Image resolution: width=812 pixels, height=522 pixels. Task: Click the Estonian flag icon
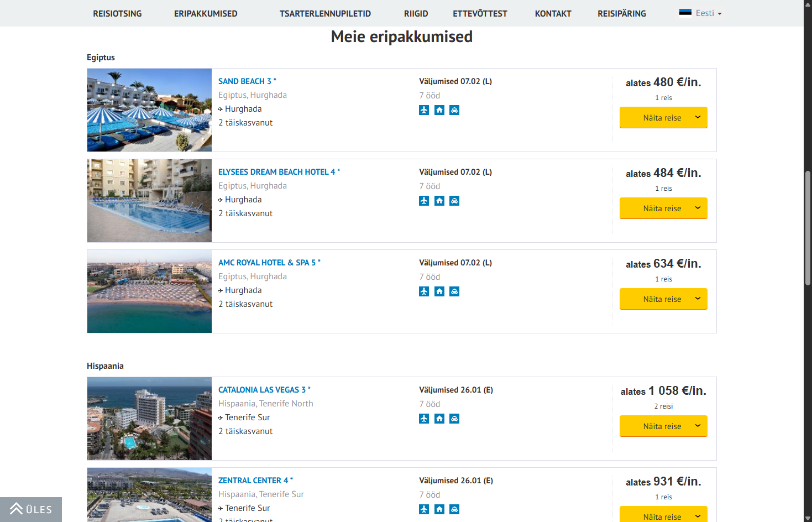point(685,13)
